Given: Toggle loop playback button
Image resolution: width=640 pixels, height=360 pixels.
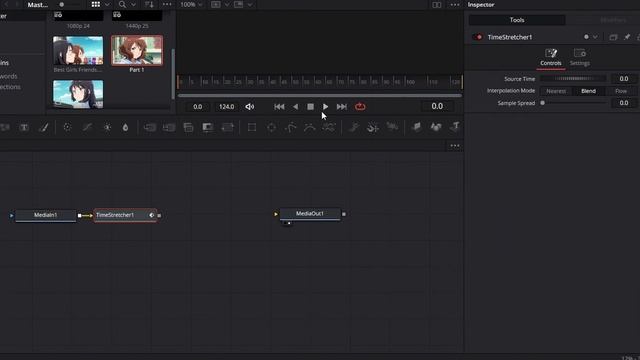Looking at the screenshot, I should 360,107.
